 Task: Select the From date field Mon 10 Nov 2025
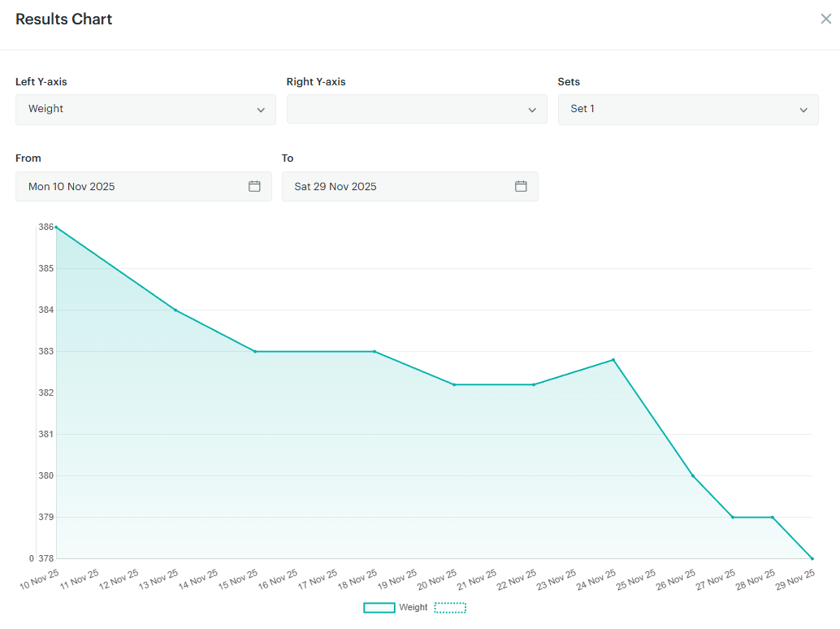click(144, 186)
